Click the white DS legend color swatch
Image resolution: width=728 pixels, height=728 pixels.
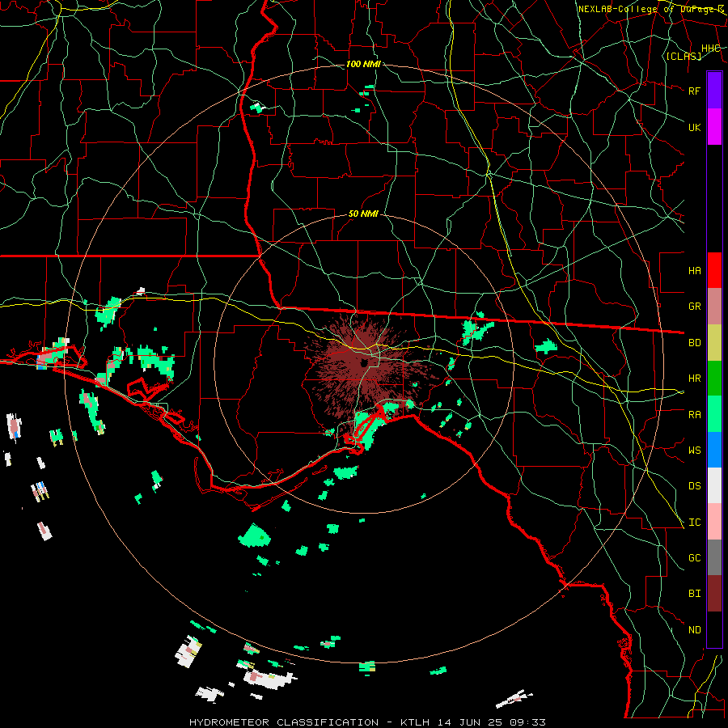tap(714, 485)
